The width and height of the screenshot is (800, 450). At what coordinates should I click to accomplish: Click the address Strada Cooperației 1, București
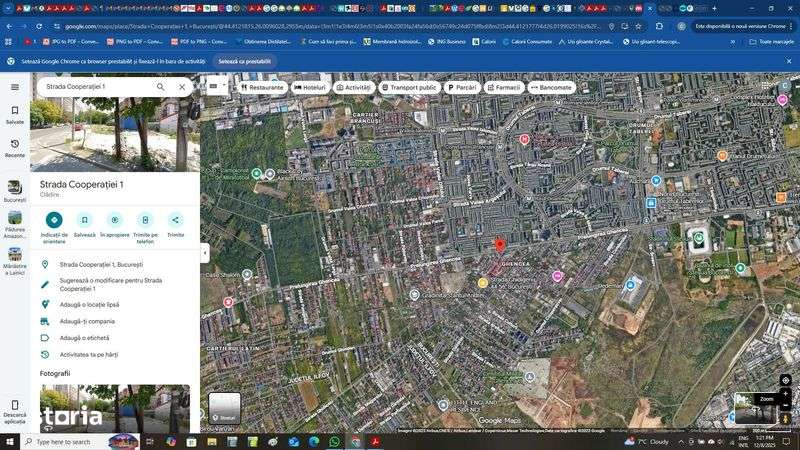point(101,265)
